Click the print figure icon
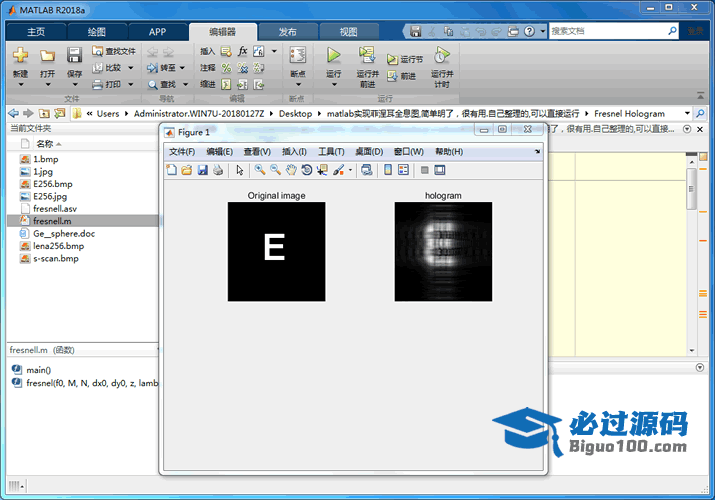This screenshot has height=500, width=715. (217, 170)
